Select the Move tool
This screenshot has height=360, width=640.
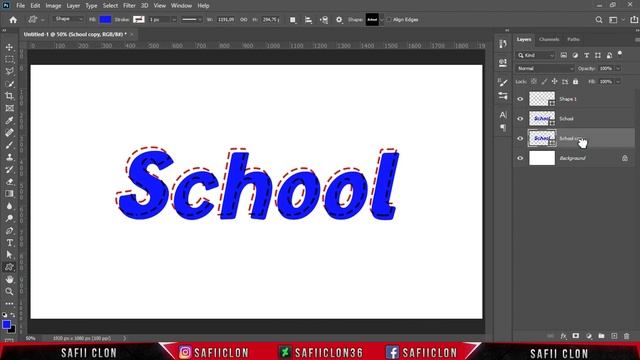point(9,47)
